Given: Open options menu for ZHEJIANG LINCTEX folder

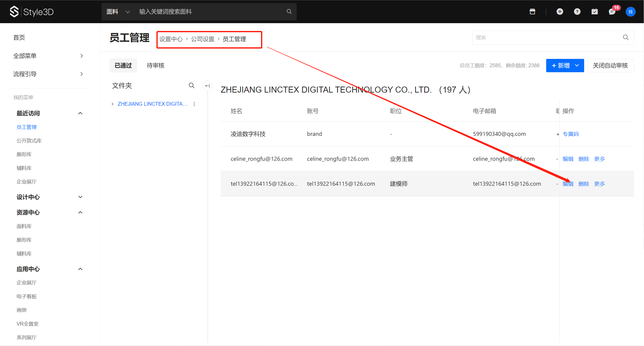Looking at the screenshot, I should [194, 104].
